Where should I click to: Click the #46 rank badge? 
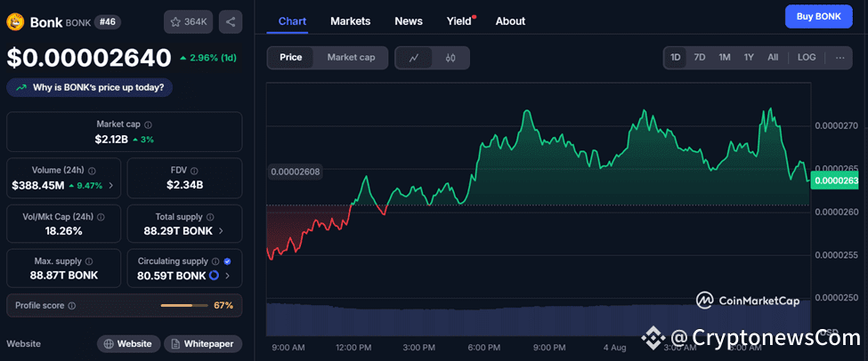click(108, 22)
